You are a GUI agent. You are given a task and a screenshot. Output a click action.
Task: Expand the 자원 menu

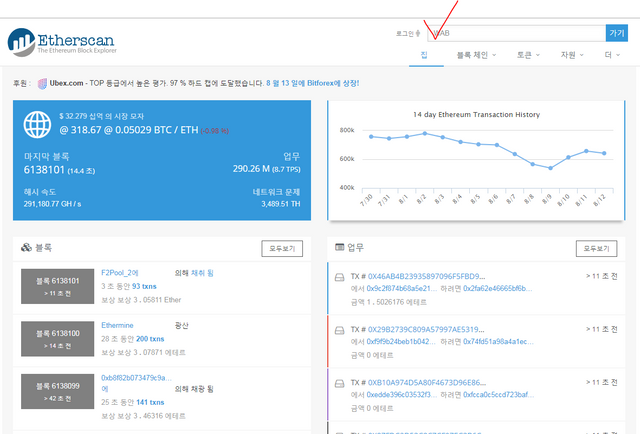click(572, 55)
